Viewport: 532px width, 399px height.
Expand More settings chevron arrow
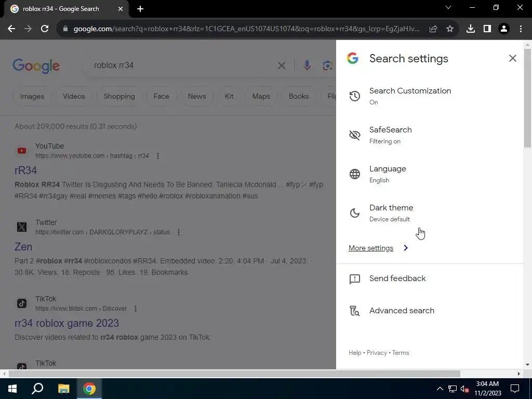[x=406, y=248]
